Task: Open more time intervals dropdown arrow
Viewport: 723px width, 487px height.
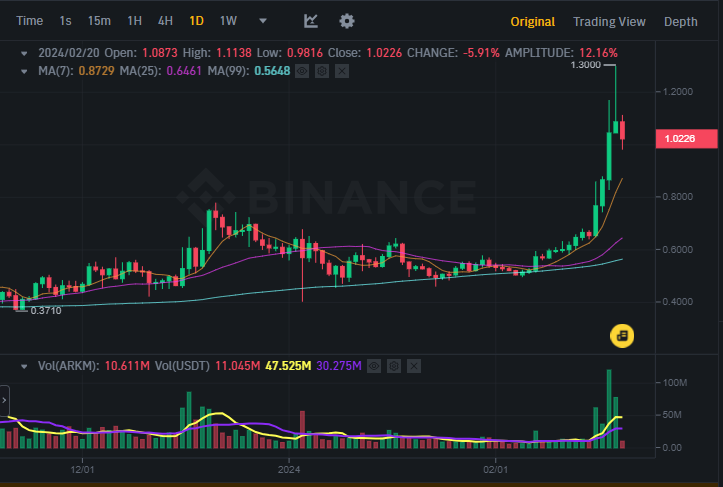Action: tap(263, 21)
